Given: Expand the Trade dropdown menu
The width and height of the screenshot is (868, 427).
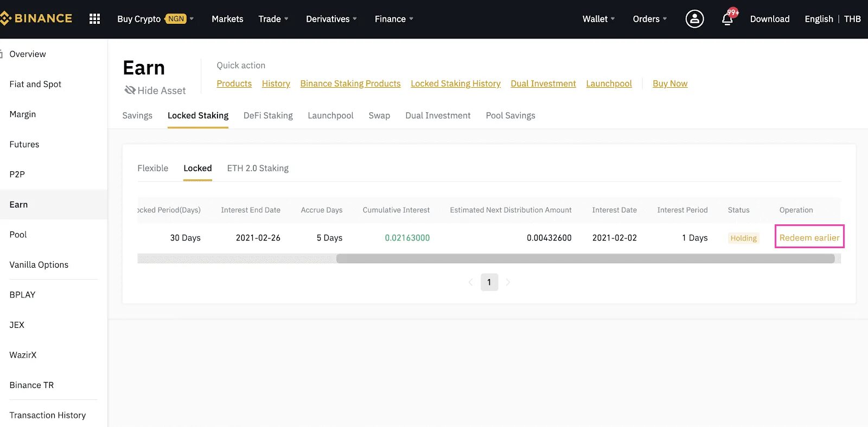Looking at the screenshot, I should click(273, 19).
